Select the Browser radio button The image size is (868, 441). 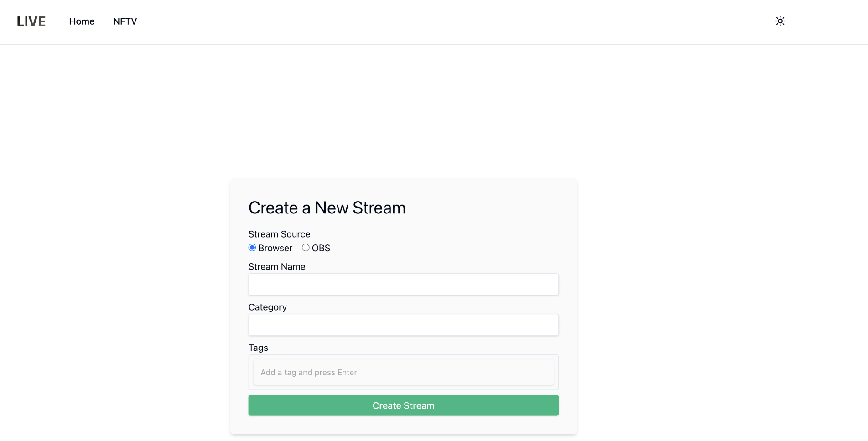252,248
